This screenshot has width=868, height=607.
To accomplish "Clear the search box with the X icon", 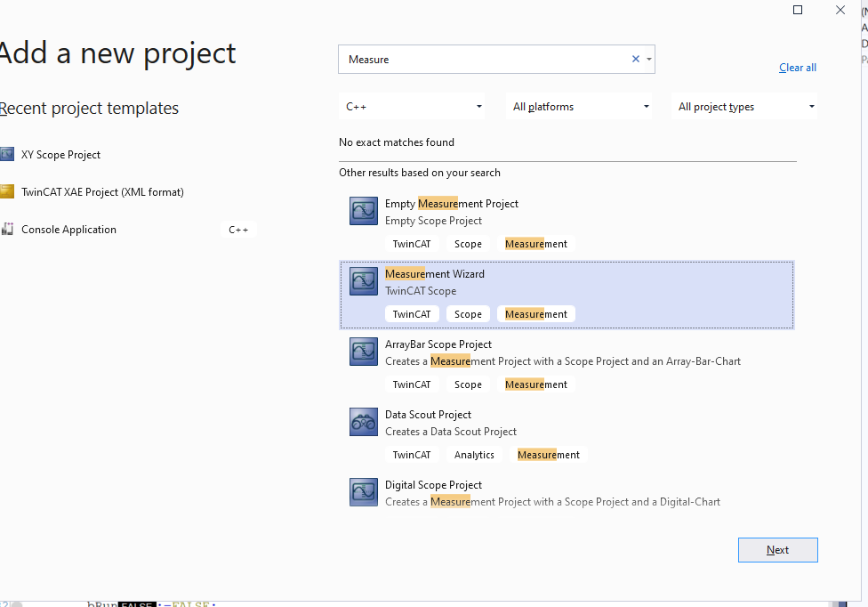I will [636, 59].
